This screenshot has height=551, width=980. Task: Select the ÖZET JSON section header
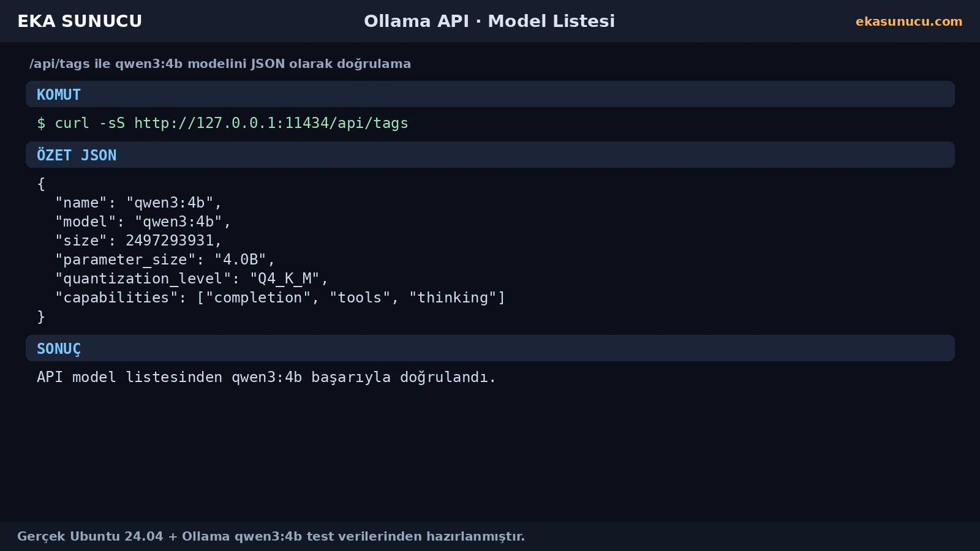click(x=490, y=155)
